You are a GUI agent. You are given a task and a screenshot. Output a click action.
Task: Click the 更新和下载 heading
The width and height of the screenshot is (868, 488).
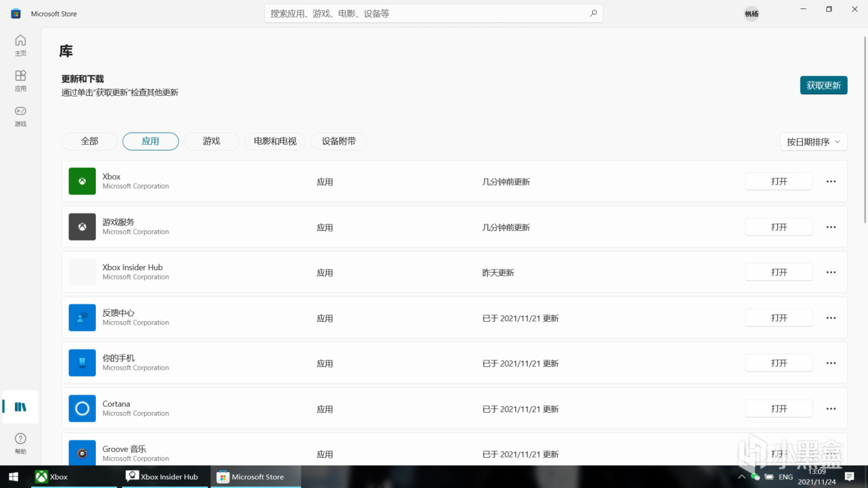point(83,79)
